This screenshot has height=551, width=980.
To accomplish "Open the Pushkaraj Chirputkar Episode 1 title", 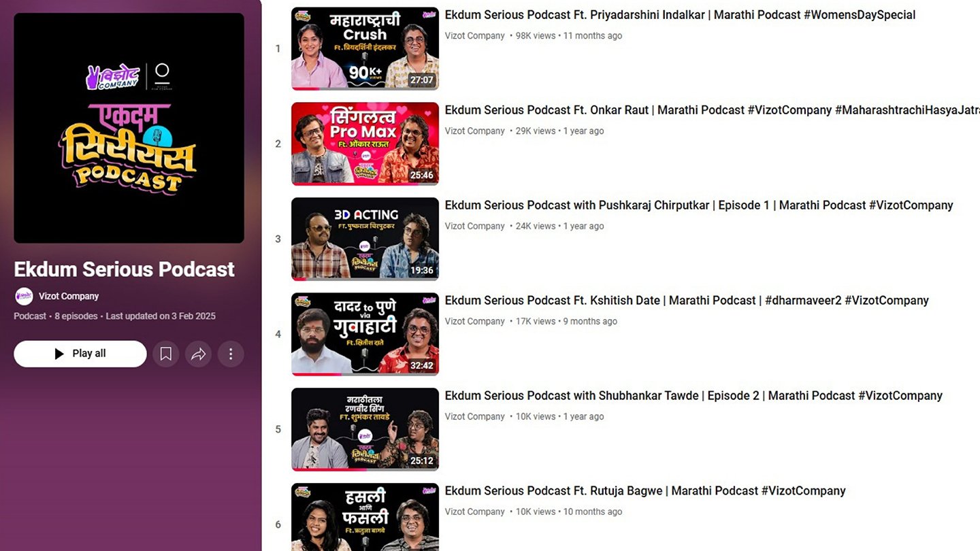I will (x=699, y=205).
